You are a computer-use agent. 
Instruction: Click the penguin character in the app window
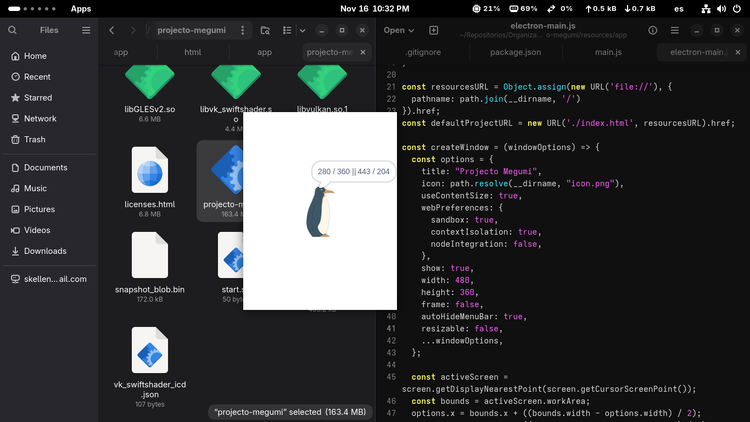pos(320,212)
